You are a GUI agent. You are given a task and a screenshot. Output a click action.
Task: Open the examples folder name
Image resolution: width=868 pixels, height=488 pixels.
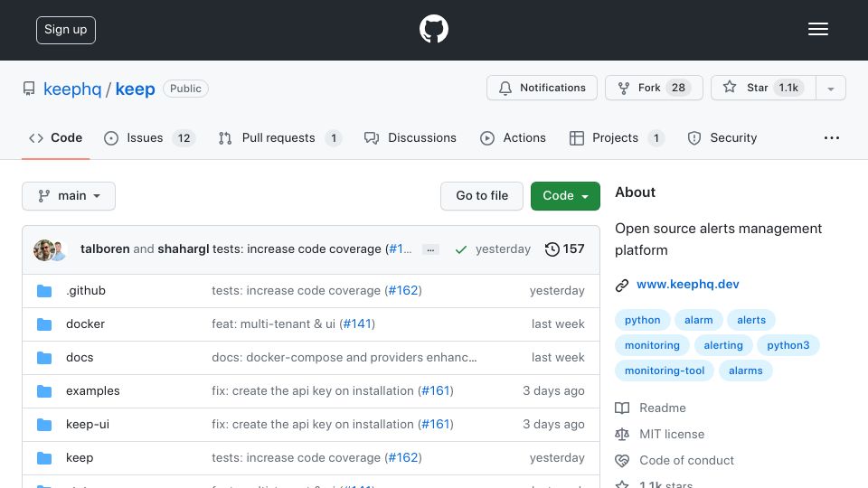pos(93,391)
